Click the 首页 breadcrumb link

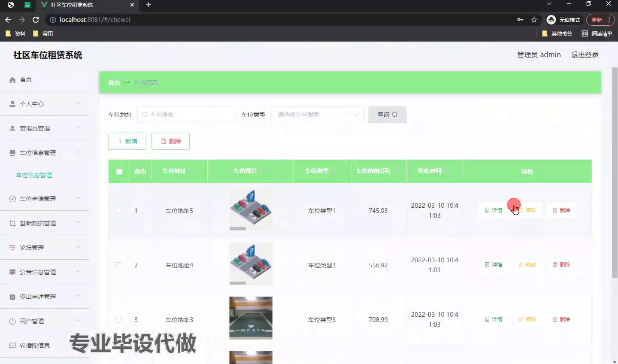click(114, 82)
